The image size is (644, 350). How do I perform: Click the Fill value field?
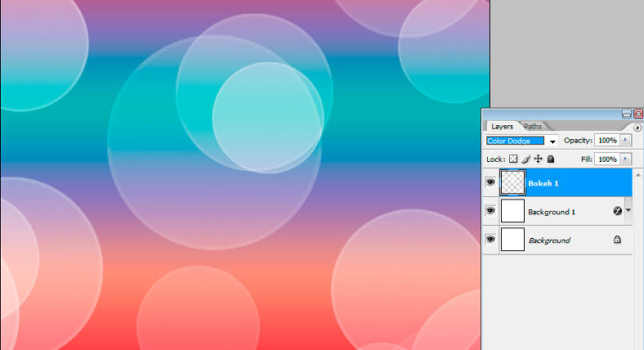[607, 158]
